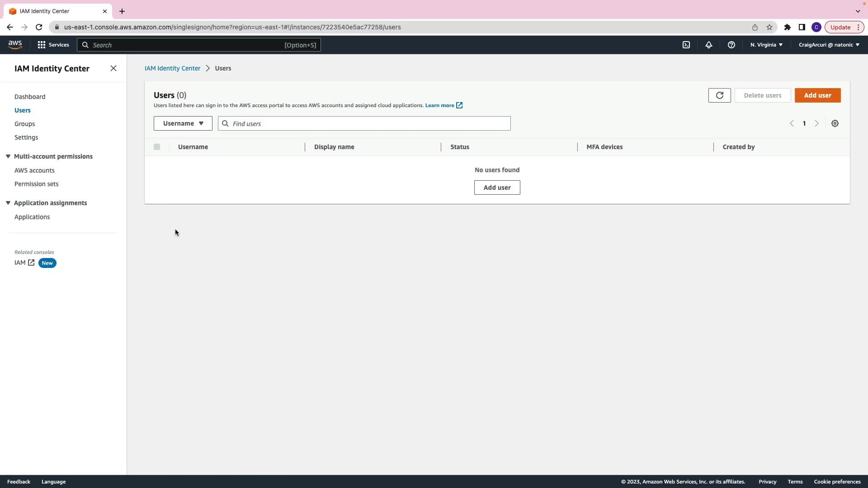Viewport: 868px width, 488px height.
Task: Click the refresh users icon button
Action: (719, 95)
